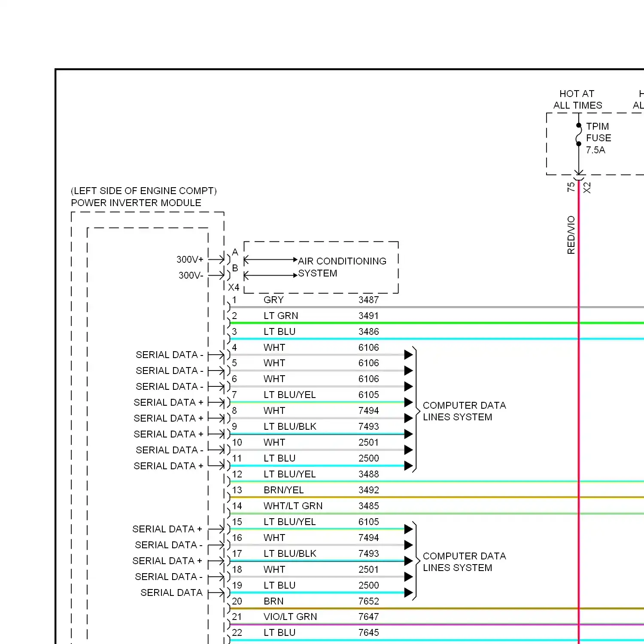Select the HOT AT ALL TIMES label

coord(577,99)
